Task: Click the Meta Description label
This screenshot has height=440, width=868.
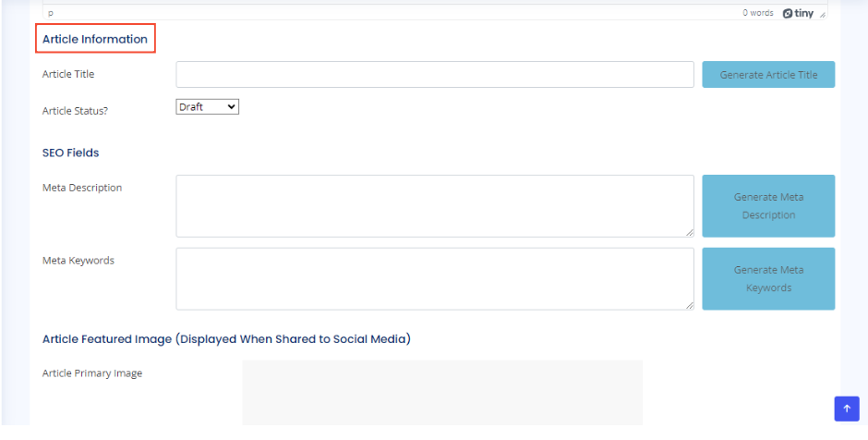Action: (x=82, y=188)
